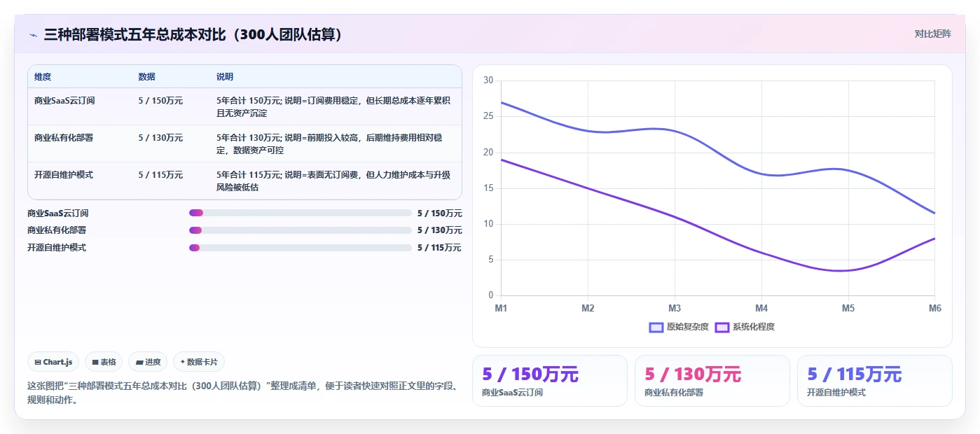Image resolution: width=980 pixels, height=434 pixels.
Task: Click the 商业私有化部署 progress bar
Action: (x=300, y=230)
